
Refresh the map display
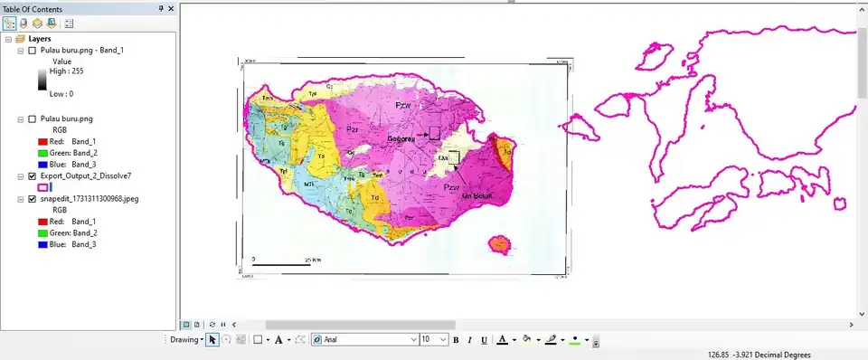(x=212, y=325)
